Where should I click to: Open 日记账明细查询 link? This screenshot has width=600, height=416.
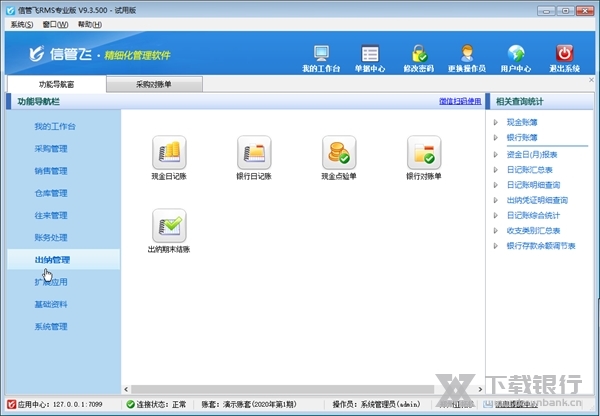click(533, 185)
